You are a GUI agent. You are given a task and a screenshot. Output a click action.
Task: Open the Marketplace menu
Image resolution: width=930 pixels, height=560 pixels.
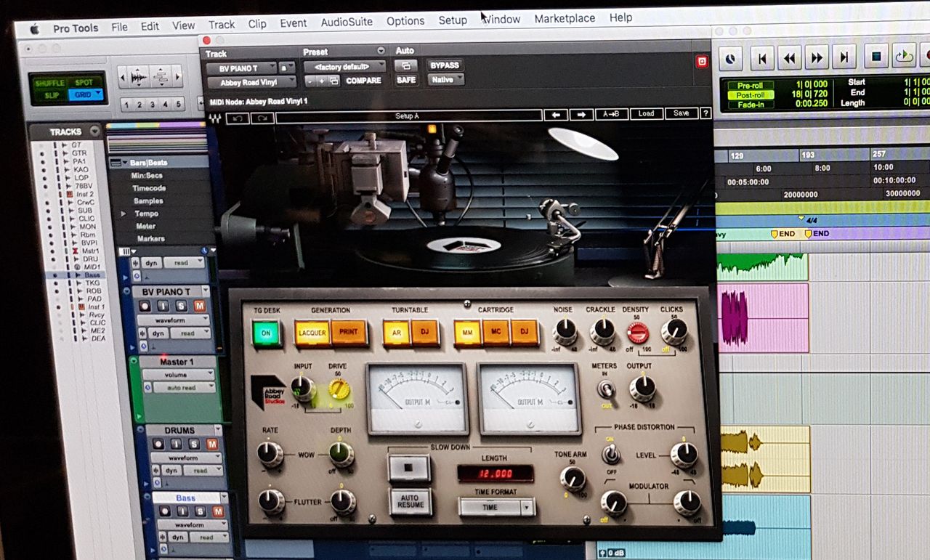click(x=565, y=18)
